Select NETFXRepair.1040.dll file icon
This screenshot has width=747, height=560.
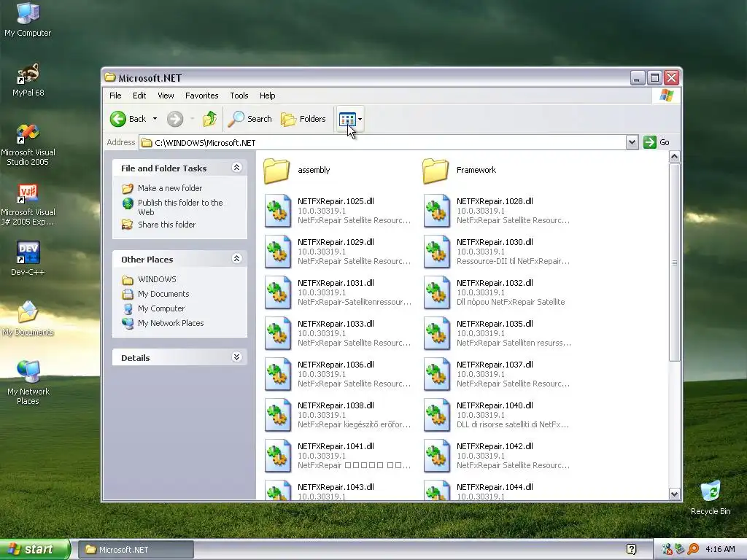[x=436, y=415]
